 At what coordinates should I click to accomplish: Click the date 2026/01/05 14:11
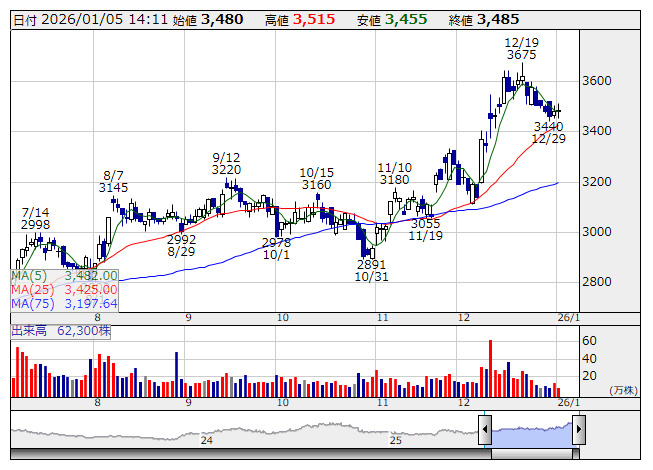tap(90, 20)
